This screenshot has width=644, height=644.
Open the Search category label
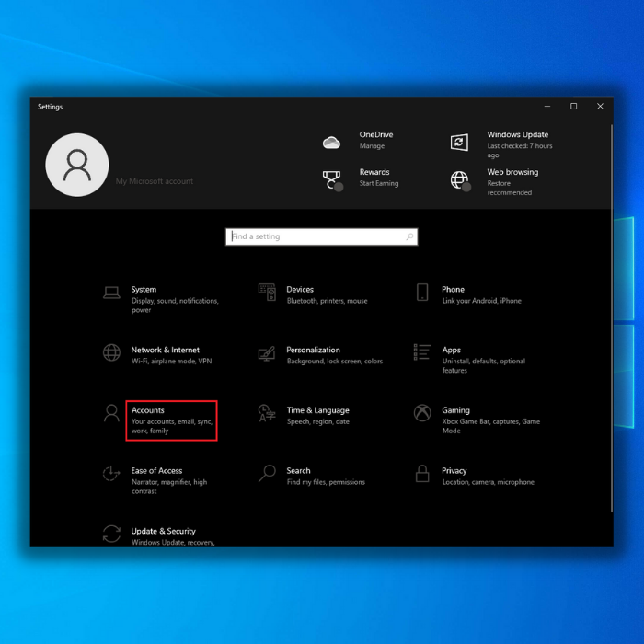tap(299, 471)
